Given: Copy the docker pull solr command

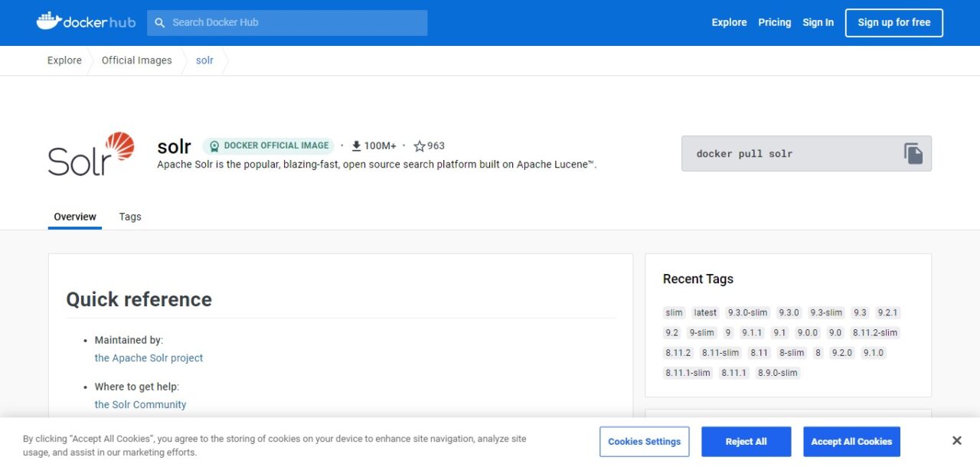Looking at the screenshot, I should coord(913,154).
